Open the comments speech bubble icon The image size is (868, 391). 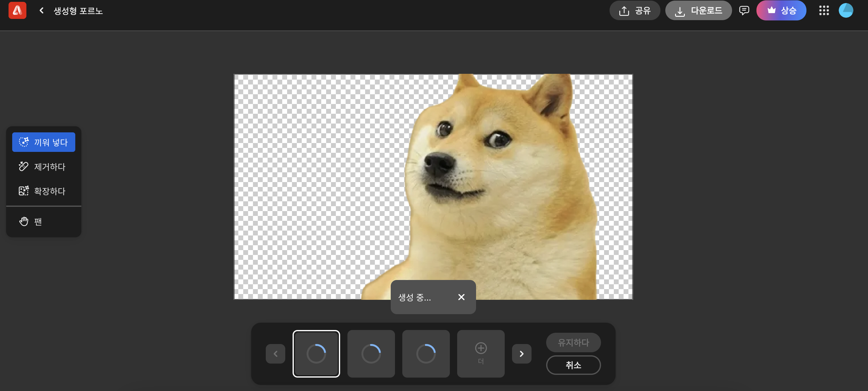744,10
